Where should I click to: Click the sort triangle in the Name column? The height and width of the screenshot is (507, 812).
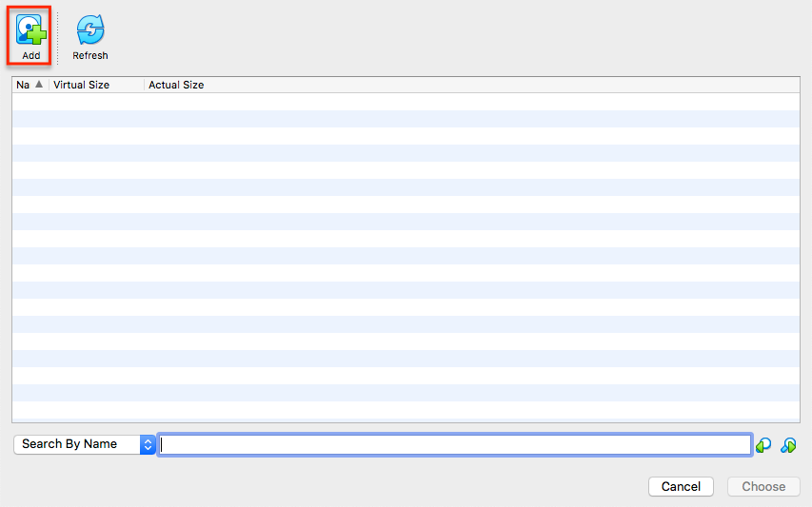tap(39, 85)
